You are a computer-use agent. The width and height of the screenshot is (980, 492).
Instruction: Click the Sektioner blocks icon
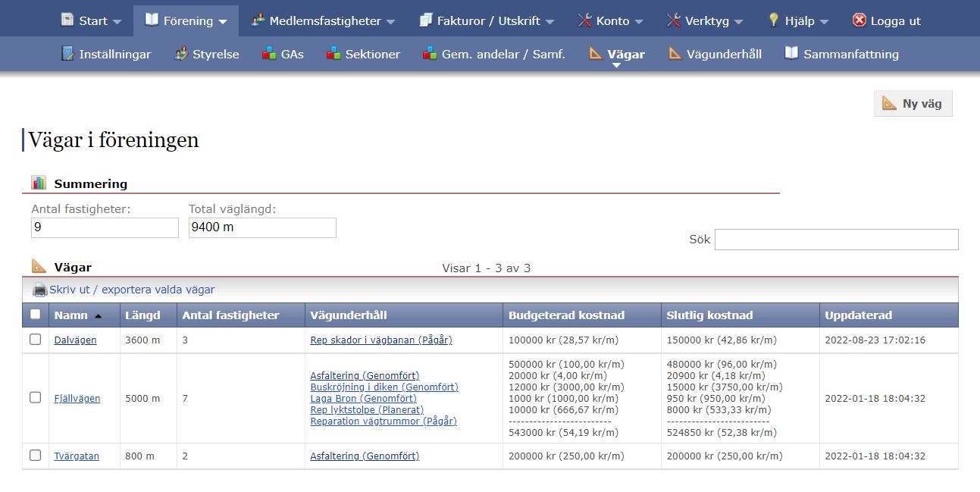(x=333, y=54)
